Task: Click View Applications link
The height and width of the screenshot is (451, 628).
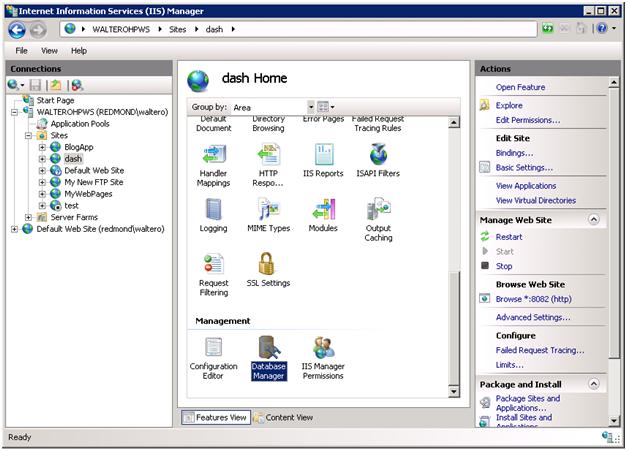Action: 526,186
